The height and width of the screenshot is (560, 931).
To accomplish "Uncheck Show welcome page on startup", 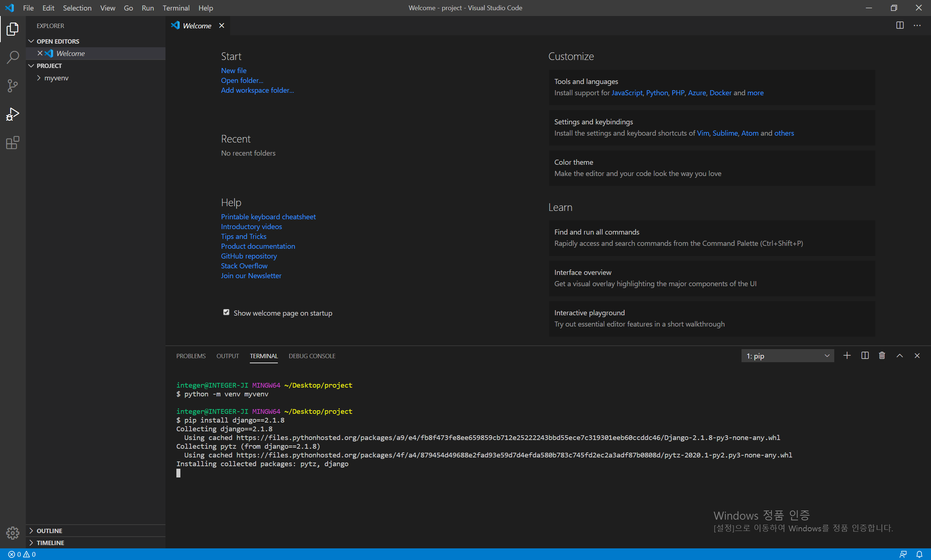I will click(x=226, y=312).
